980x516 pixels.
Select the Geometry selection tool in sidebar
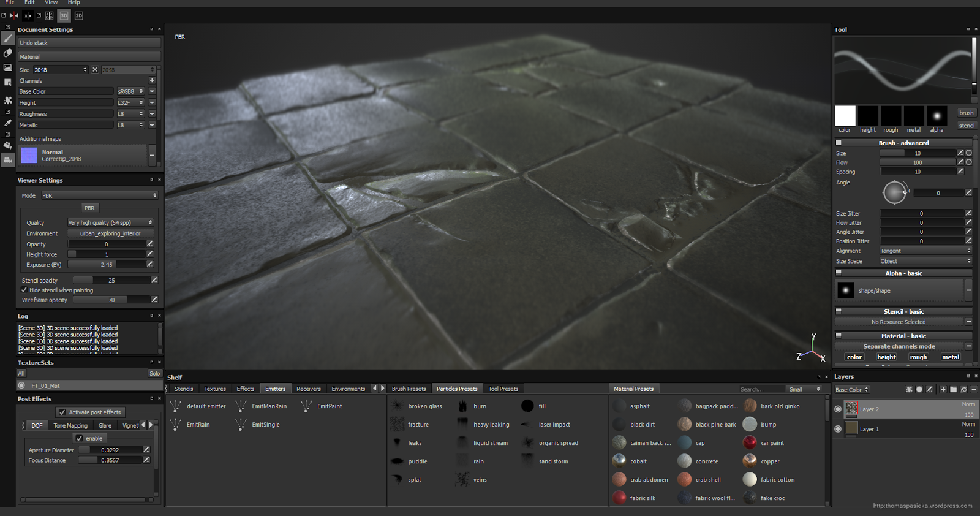click(x=8, y=82)
